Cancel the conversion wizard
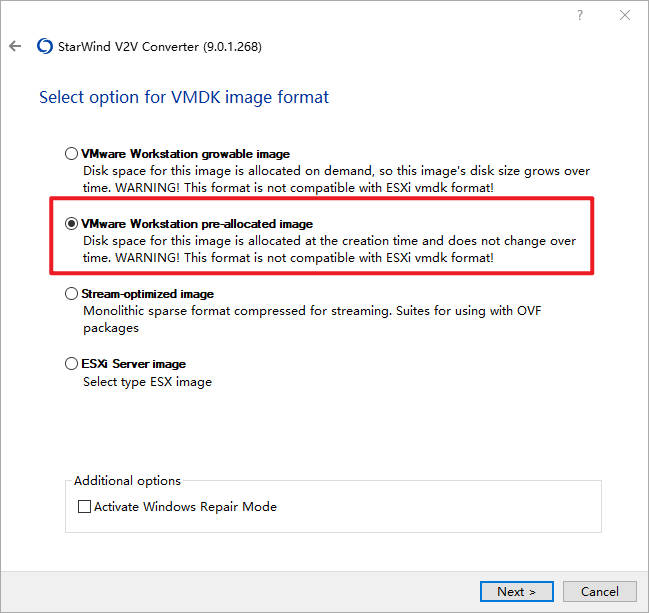The image size is (649, 613). [600, 591]
